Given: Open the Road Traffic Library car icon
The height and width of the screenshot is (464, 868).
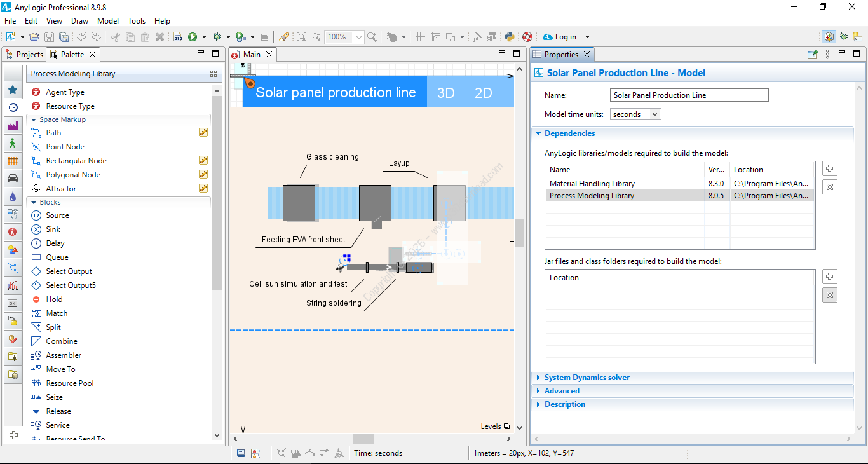Looking at the screenshot, I should pos(12,179).
